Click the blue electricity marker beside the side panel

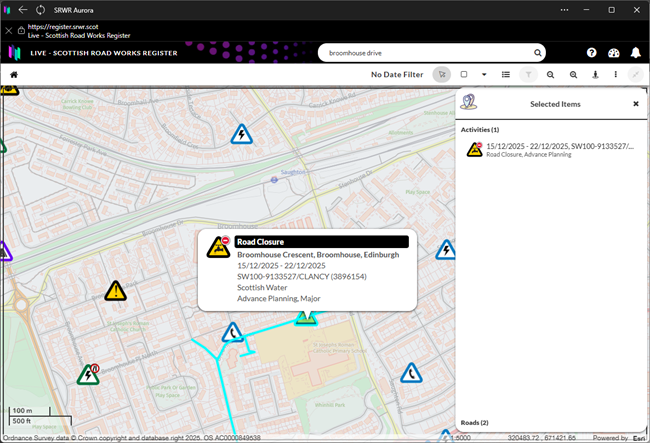[x=446, y=250]
